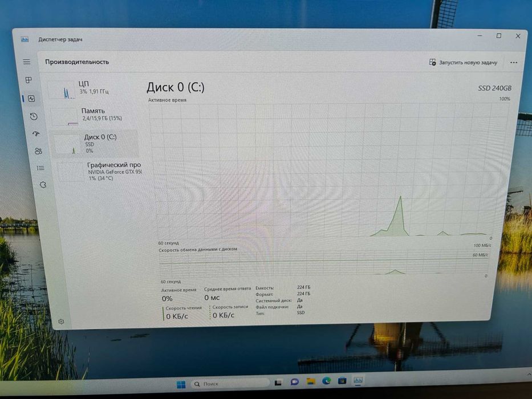Open Microsoft Store from the taskbar

coord(342,380)
